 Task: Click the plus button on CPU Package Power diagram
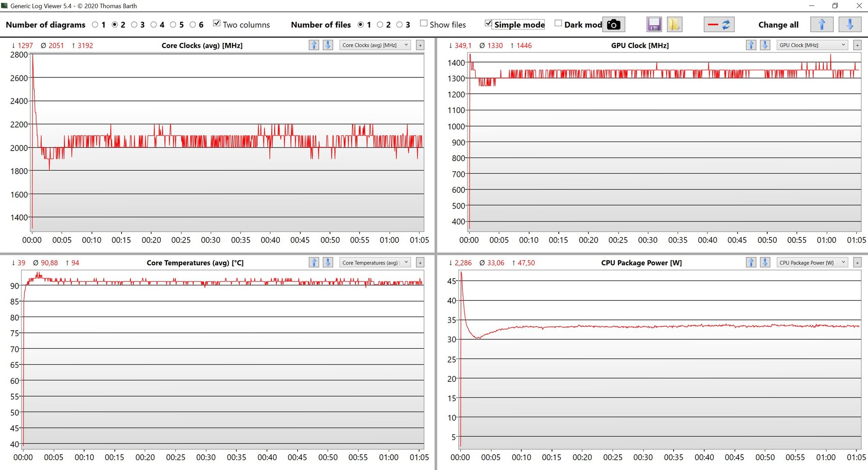tap(857, 263)
